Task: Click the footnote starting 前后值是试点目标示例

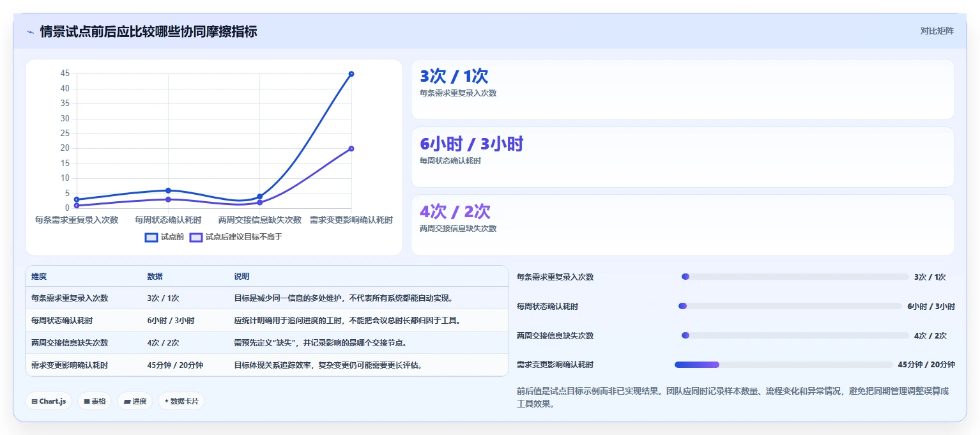Action: (733, 397)
